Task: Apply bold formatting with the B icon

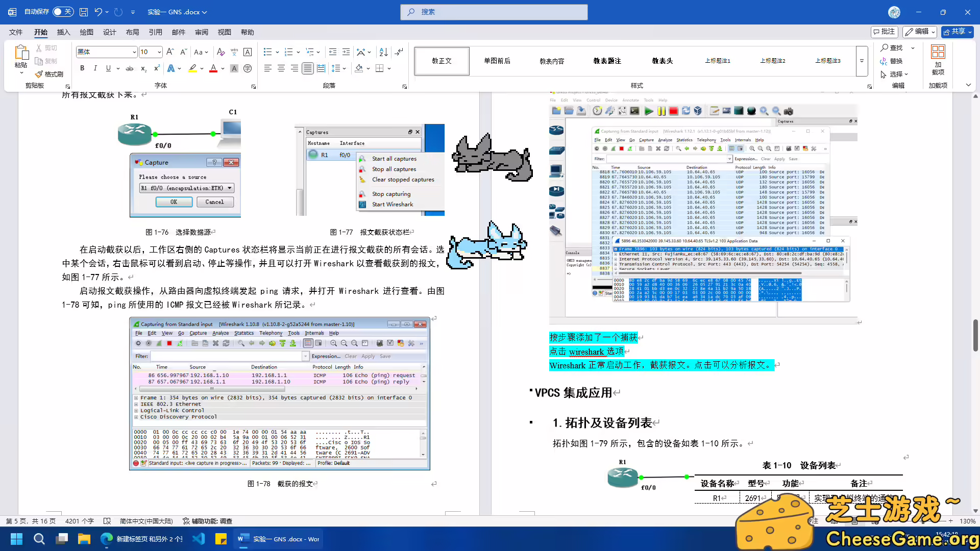Action: click(82, 68)
